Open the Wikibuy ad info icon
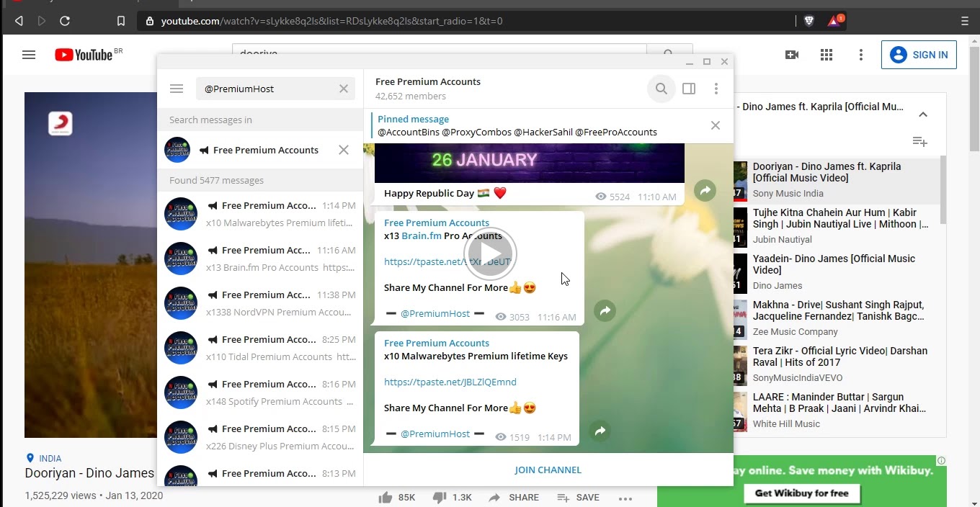Screen dimensions: 980x507 point(941,461)
